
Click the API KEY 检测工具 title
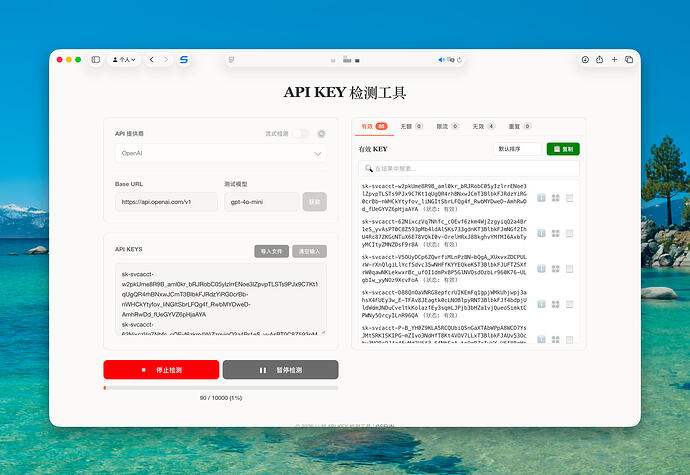345,92
